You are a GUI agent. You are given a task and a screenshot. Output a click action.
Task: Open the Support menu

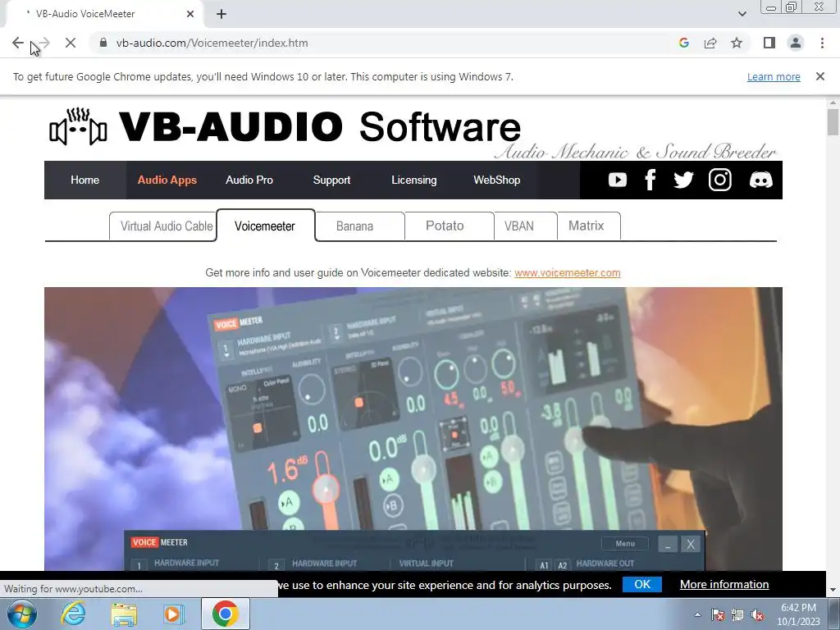pyautogui.click(x=331, y=180)
